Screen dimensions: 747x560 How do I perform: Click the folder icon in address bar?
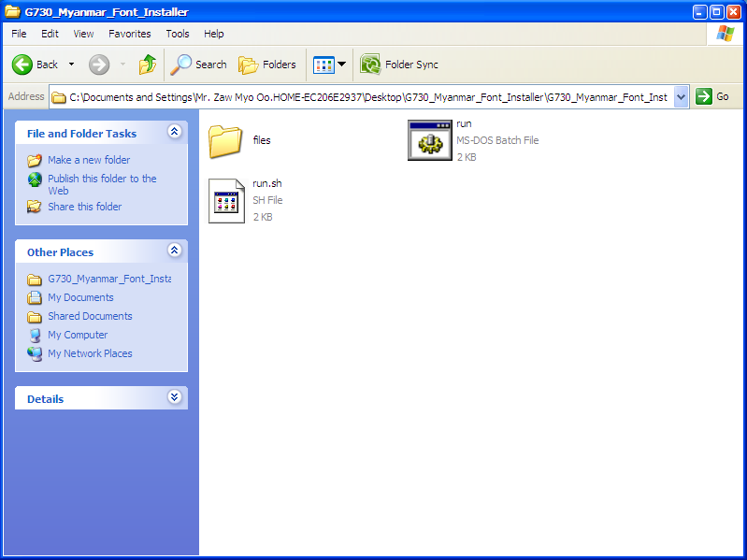tap(59, 97)
